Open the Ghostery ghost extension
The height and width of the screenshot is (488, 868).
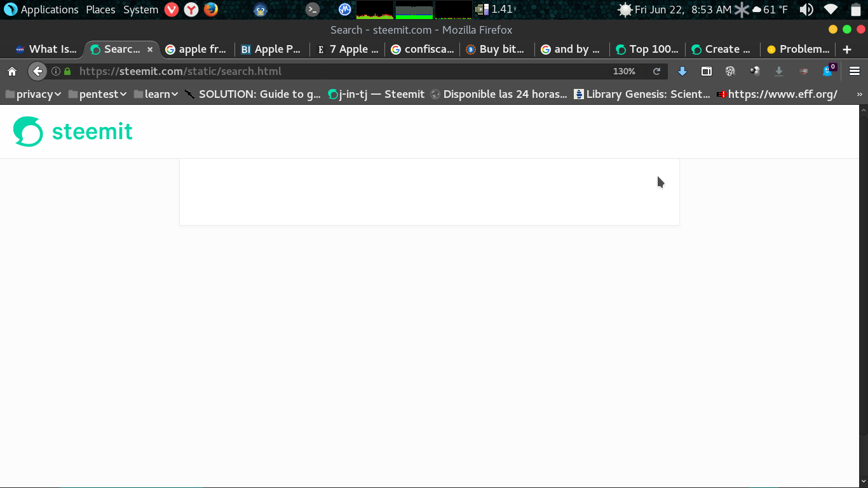(828, 71)
